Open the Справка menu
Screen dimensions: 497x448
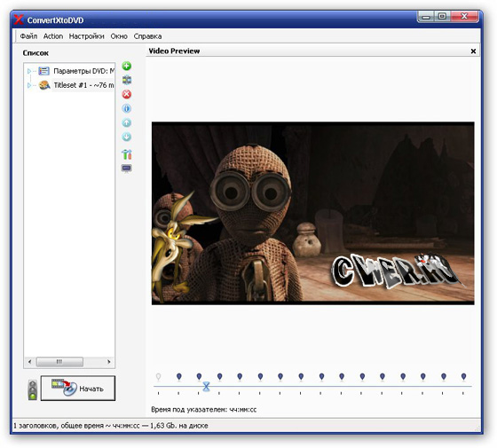point(147,36)
